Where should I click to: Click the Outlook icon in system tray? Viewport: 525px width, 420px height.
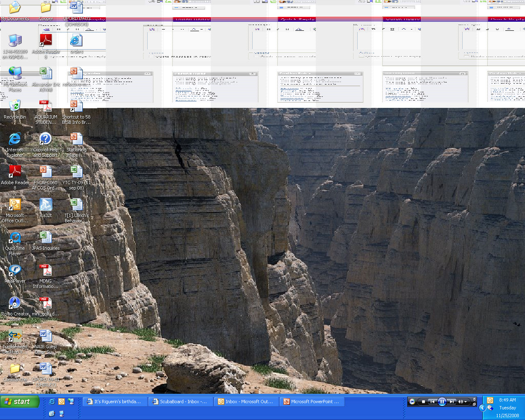[x=490, y=400]
